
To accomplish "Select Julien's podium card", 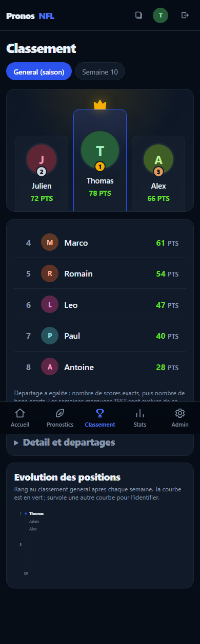I will click(42, 173).
